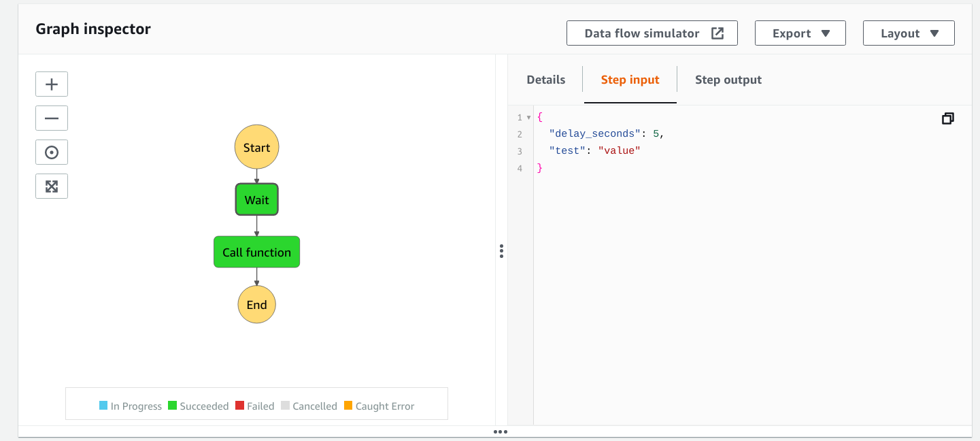Click the green Succeeded legend swatch
This screenshot has width=980, height=441.
pyautogui.click(x=173, y=406)
